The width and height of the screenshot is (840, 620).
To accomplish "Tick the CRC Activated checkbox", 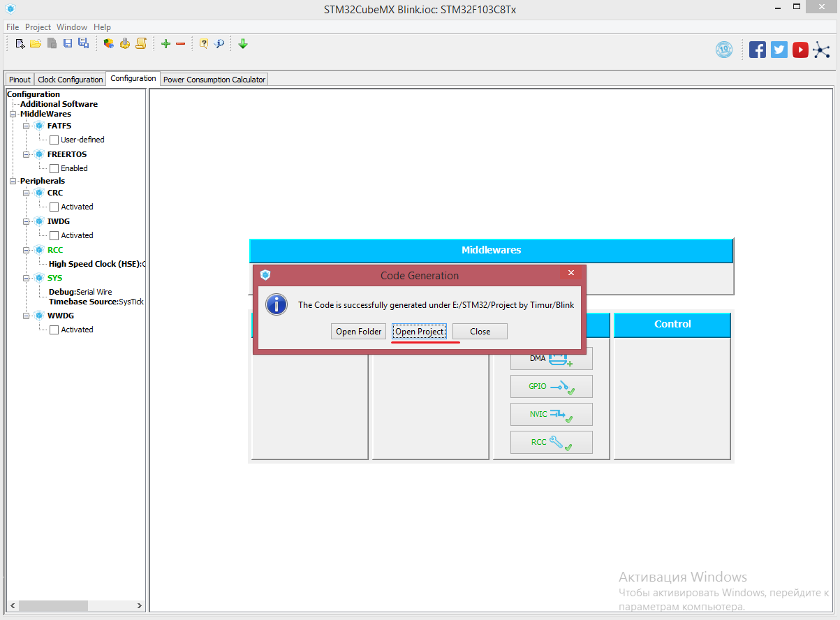I will 54,207.
